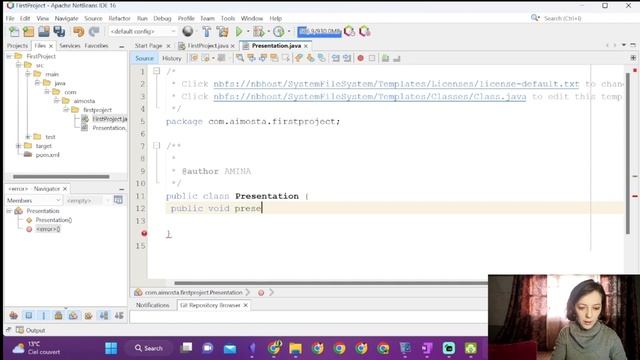
Task: Open the Run Project dropdown arrow
Action: click(x=248, y=31)
